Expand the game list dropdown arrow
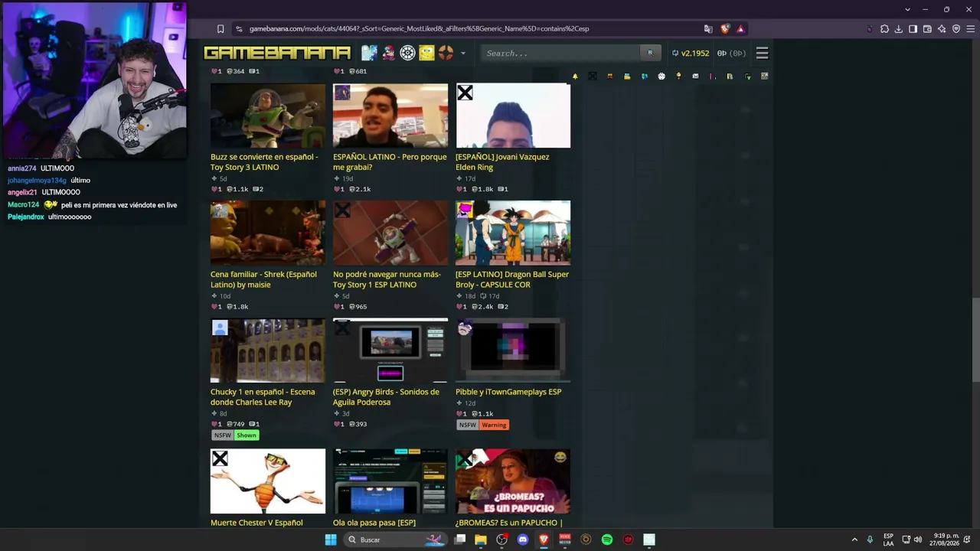Image resolution: width=980 pixels, height=551 pixels. [462, 53]
